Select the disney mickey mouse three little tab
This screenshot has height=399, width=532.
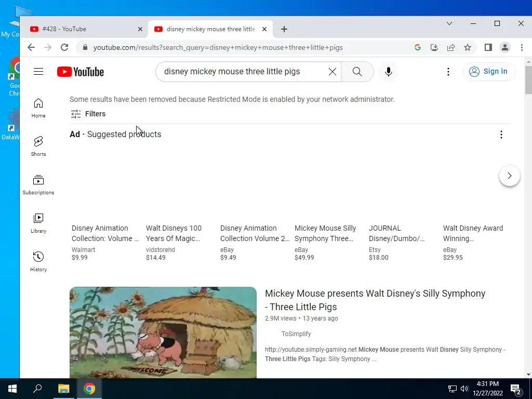pyautogui.click(x=211, y=29)
